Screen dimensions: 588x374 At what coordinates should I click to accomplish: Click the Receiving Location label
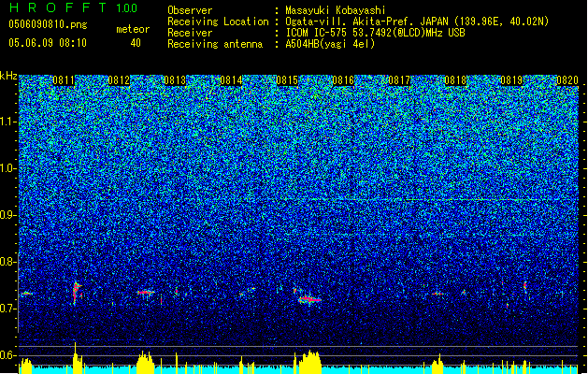[x=218, y=22]
